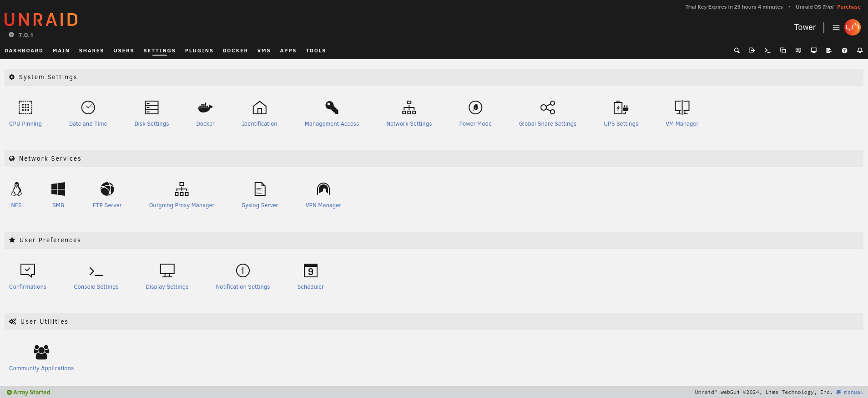The width and height of the screenshot is (868, 398).
Task: Click the orange Unraid Connect avatar
Action: click(853, 27)
